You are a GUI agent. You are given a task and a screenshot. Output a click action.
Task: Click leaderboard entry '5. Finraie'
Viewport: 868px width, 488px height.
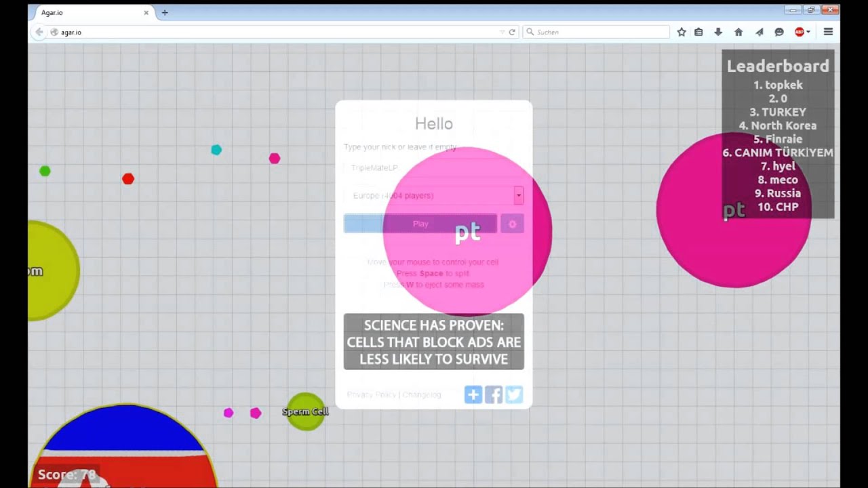coord(778,139)
